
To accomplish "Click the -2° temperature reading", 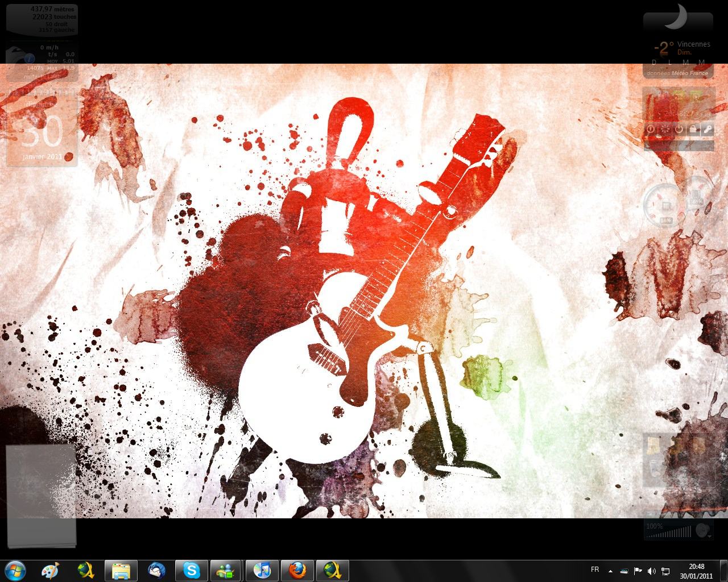I will (663, 48).
